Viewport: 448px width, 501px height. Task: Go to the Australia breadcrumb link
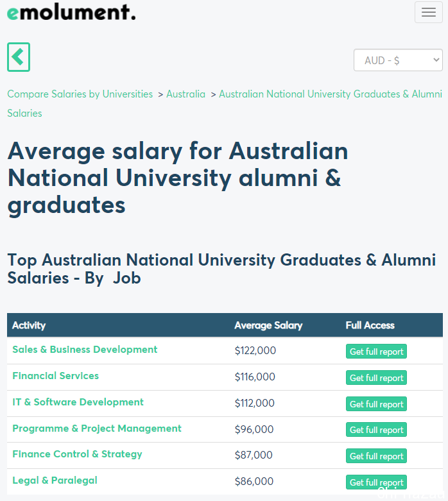click(x=185, y=94)
